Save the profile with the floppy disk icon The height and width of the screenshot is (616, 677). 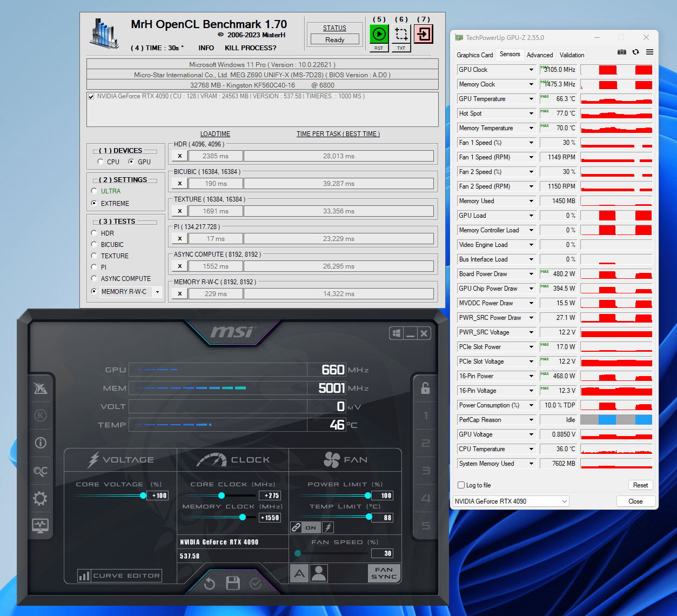(233, 584)
